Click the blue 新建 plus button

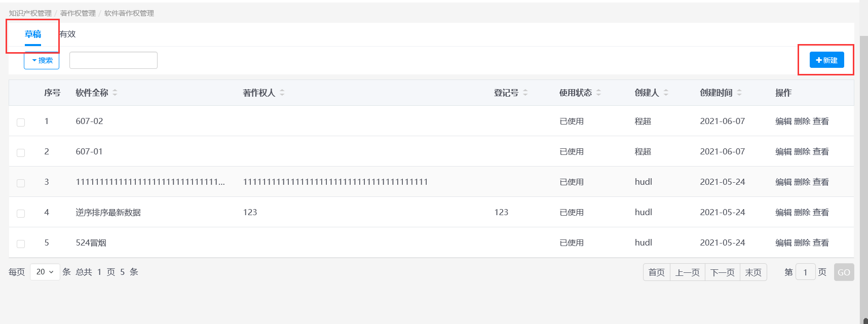pos(826,60)
